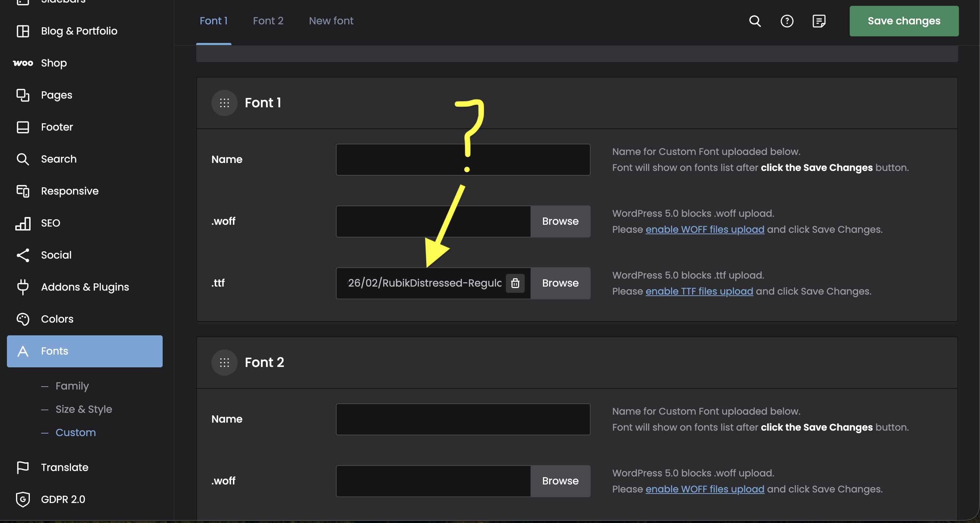The image size is (980, 523).
Task: Open the Colors palette section
Action: point(57,319)
